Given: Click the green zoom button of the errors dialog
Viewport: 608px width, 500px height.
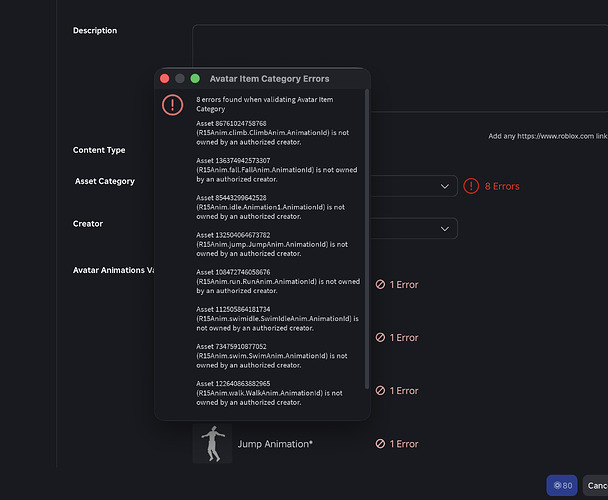Looking at the screenshot, I should tap(195, 79).
